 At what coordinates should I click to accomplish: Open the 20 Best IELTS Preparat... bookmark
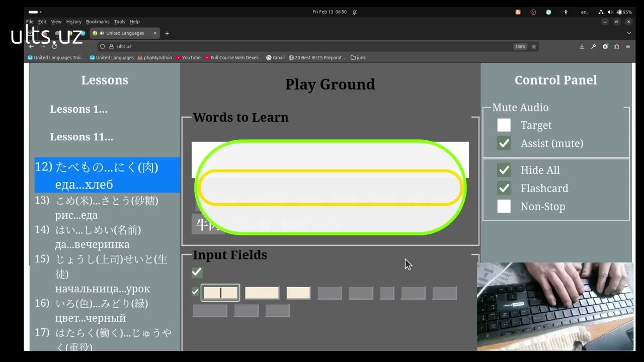pos(317,58)
